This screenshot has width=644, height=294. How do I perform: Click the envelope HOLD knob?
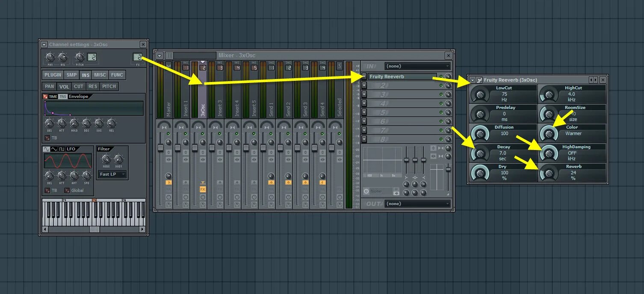(74, 123)
